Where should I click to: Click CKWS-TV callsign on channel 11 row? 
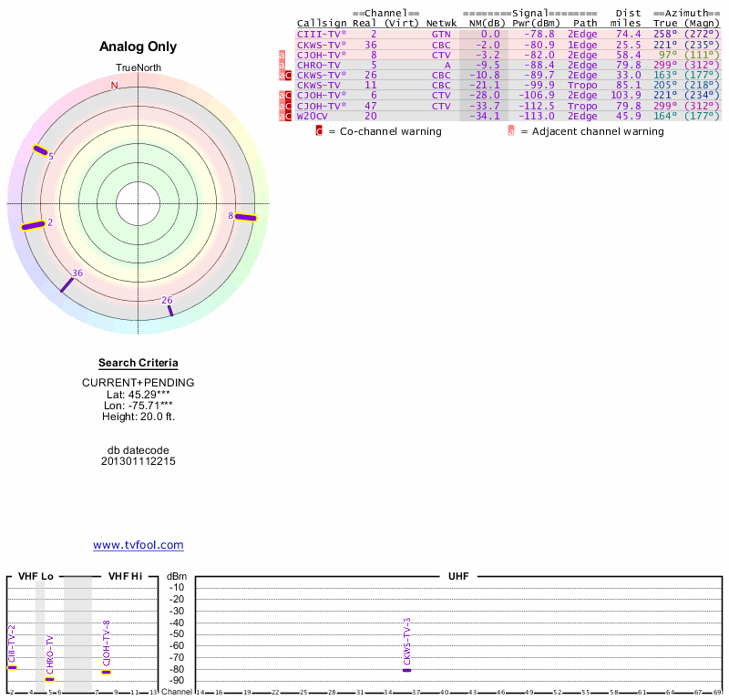coord(318,85)
